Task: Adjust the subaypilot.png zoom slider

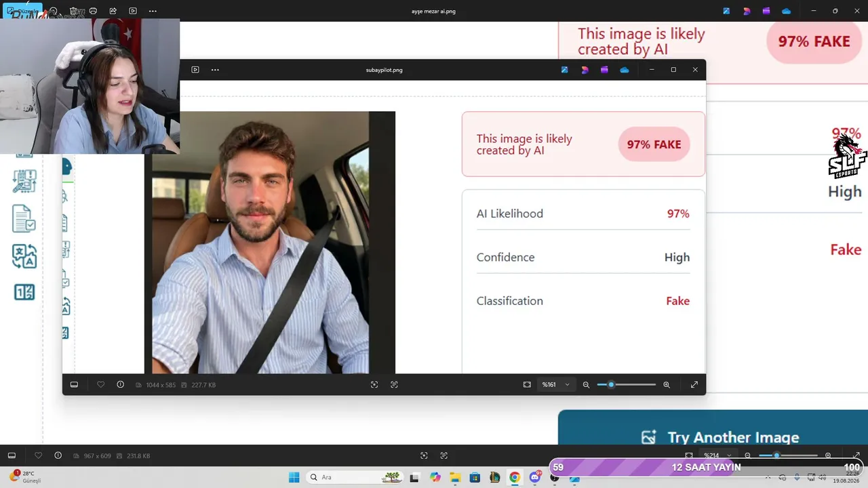Action: 627,385
